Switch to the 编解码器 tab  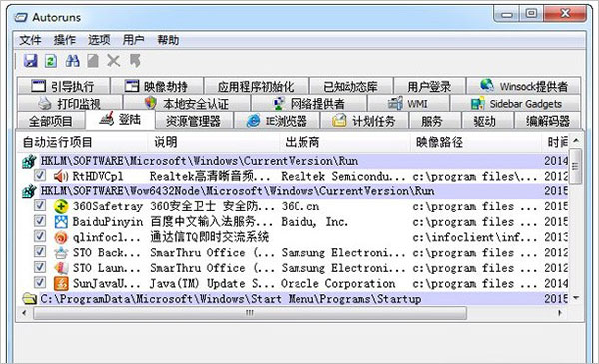pyautogui.click(x=547, y=121)
